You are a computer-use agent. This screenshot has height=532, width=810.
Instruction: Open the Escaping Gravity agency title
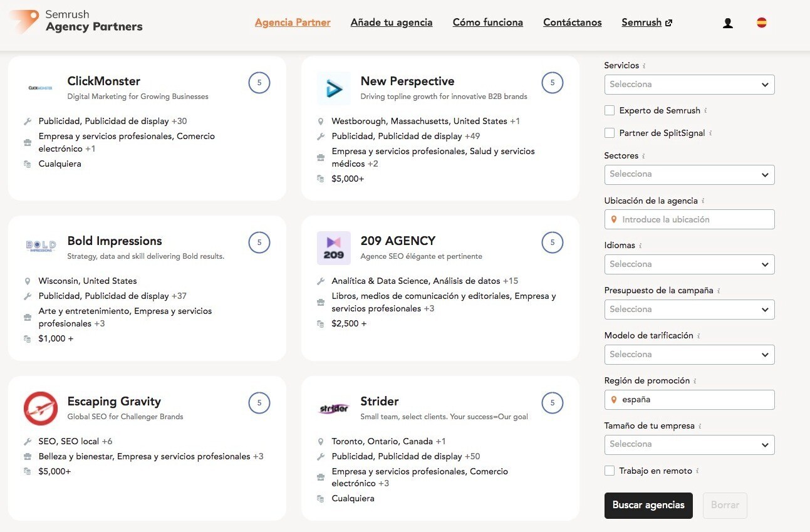[114, 402]
